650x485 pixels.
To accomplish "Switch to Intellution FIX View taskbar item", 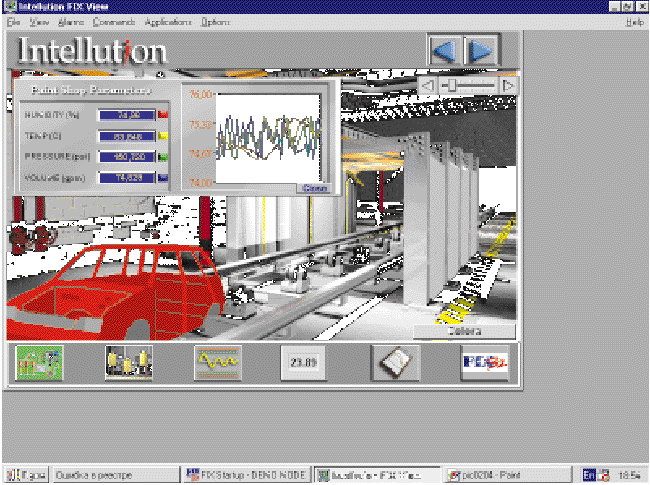I will tap(377, 475).
